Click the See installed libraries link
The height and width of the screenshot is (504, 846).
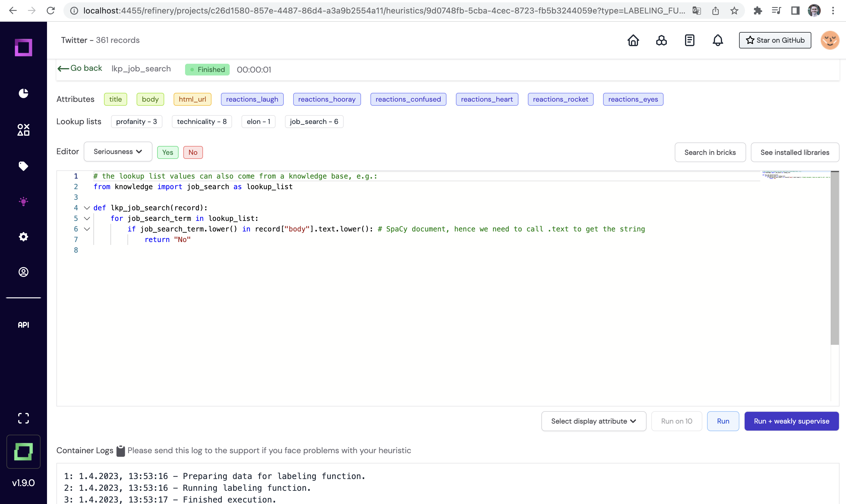click(794, 152)
